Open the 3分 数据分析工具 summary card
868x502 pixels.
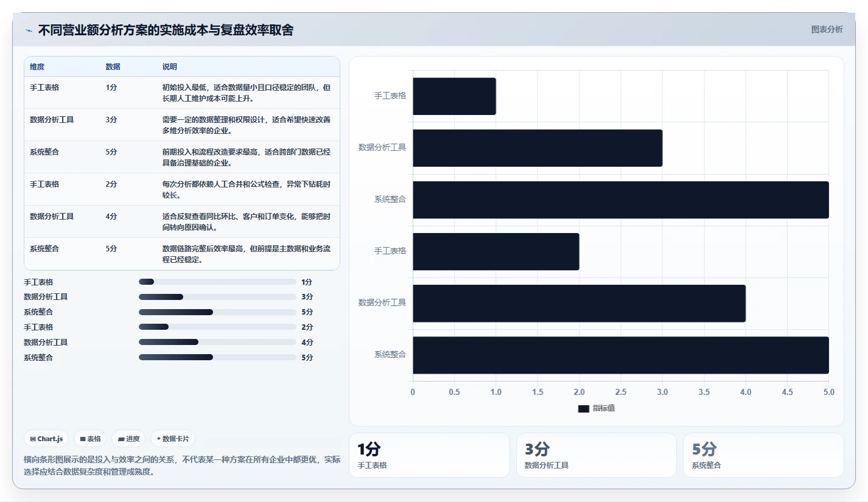(x=597, y=455)
